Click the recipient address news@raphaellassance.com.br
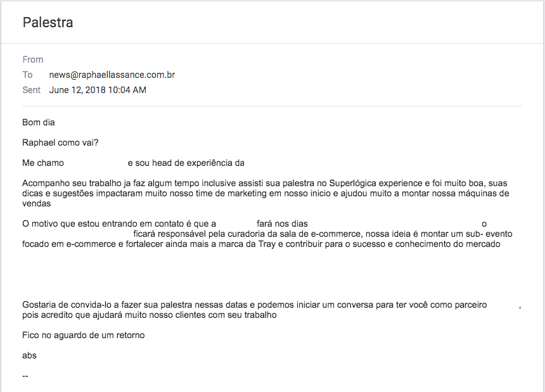545x392 pixels. (x=112, y=75)
